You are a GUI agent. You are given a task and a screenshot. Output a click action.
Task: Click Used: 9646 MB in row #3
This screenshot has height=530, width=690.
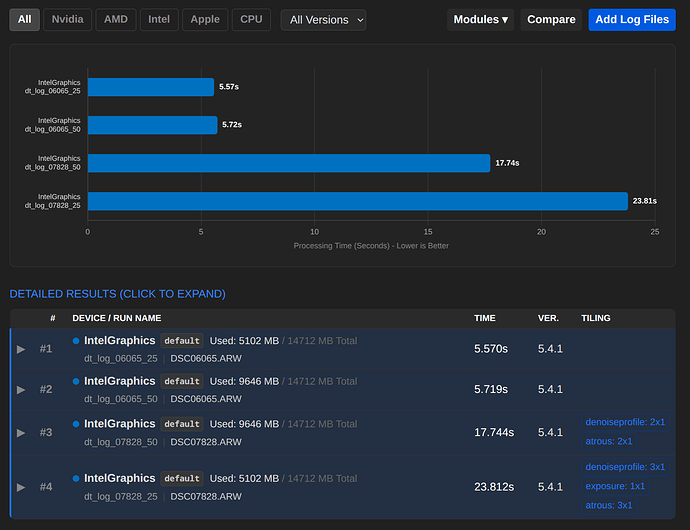(x=244, y=424)
